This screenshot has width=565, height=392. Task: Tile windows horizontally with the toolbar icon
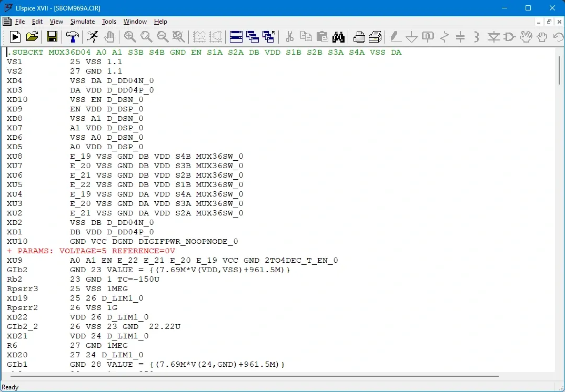point(236,37)
